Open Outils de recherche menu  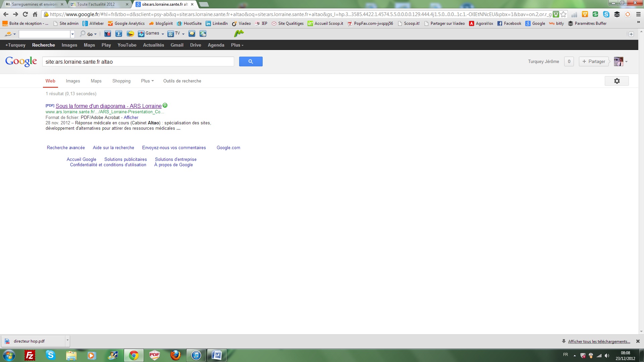pyautogui.click(x=182, y=81)
